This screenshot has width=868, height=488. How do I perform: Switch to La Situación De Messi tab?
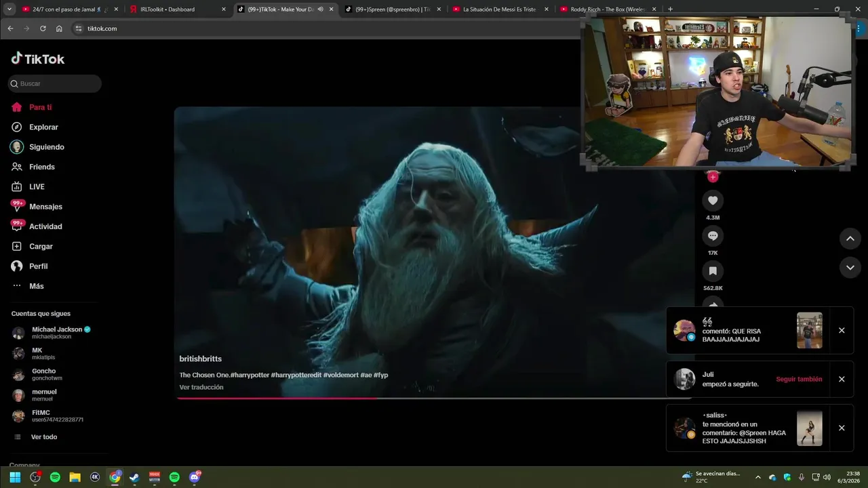point(500,9)
